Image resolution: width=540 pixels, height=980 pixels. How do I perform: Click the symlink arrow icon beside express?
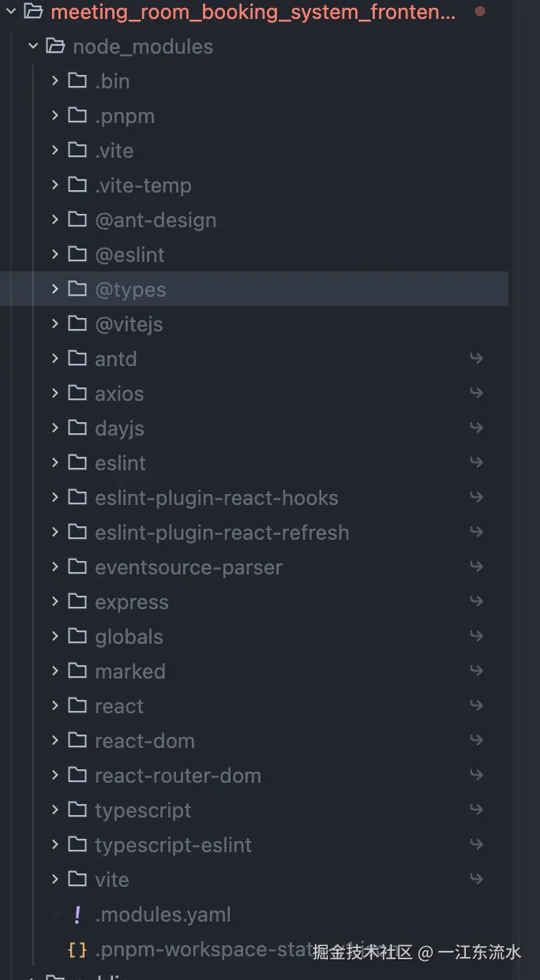click(476, 602)
